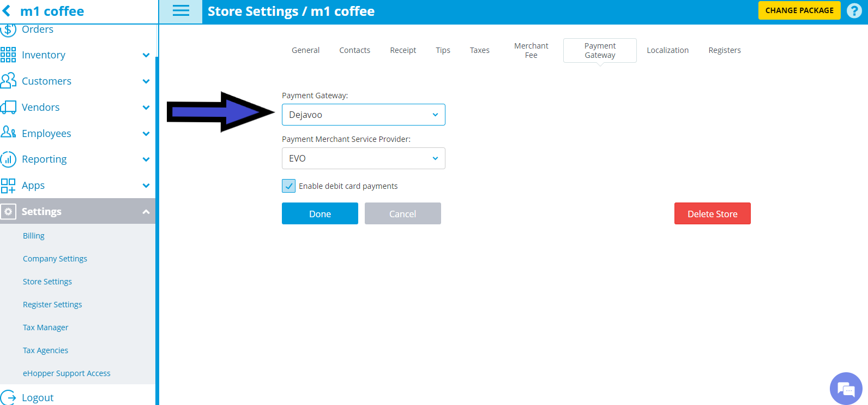This screenshot has height=405, width=868.
Task: Click the Employees menu label
Action: [46, 134]
